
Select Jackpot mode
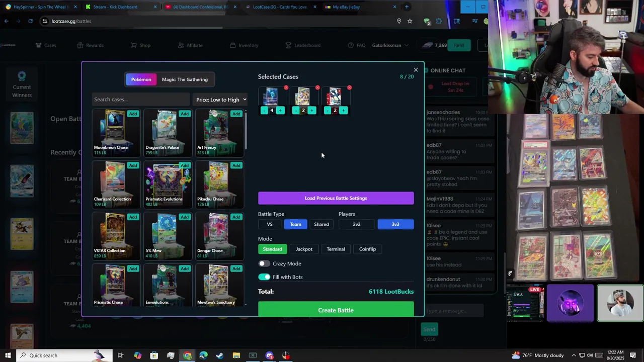304,249
